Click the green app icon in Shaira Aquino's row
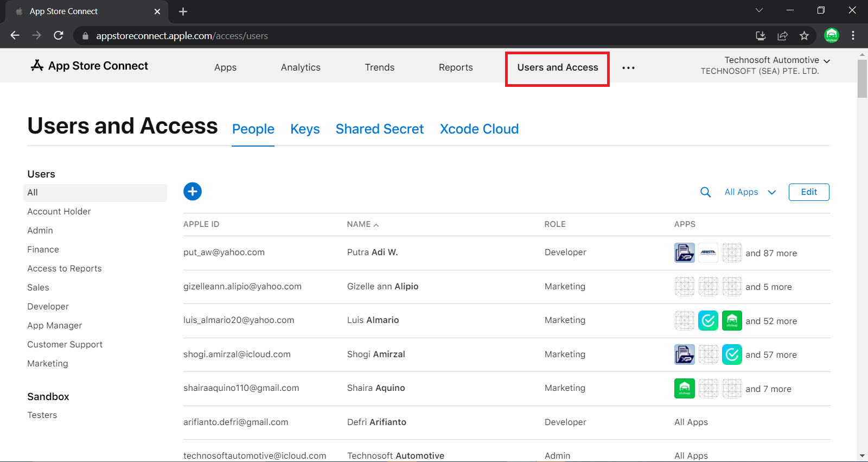The image size is (868, 462). tap(684, 389)
